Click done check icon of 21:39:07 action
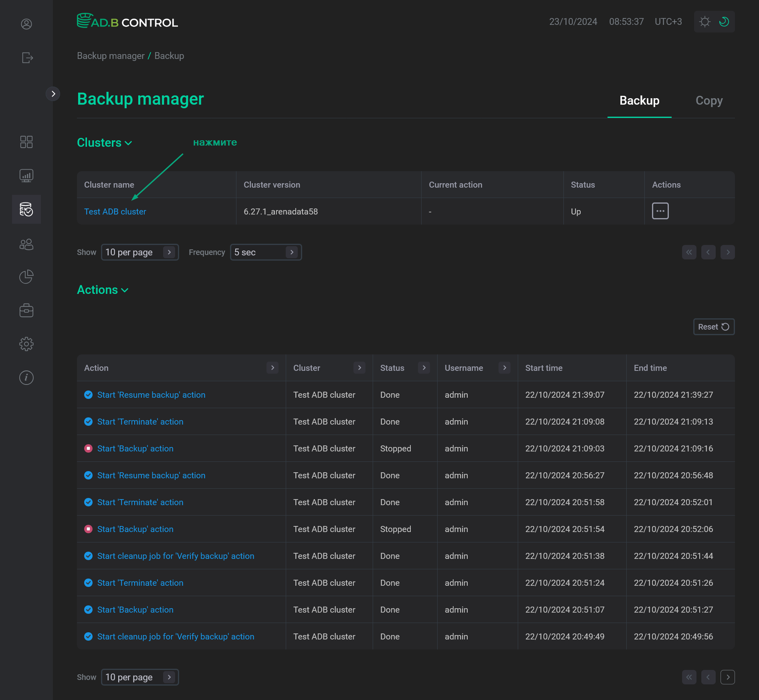 click(89, 395)
